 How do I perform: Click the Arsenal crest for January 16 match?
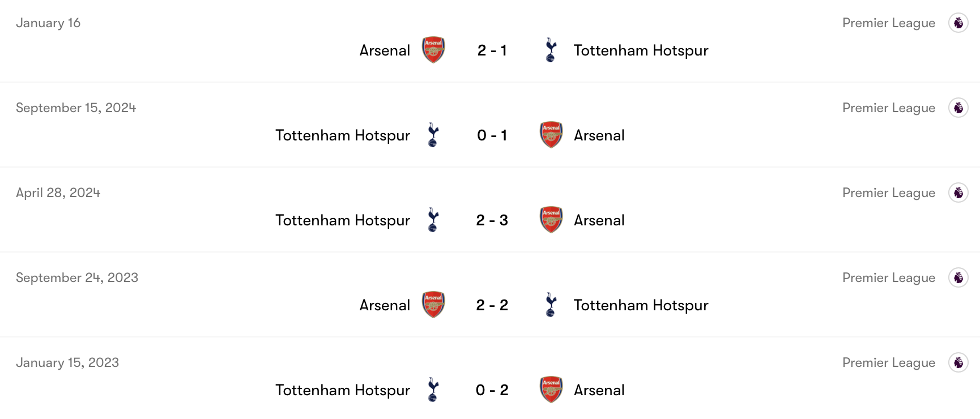(x=433, y=50)
